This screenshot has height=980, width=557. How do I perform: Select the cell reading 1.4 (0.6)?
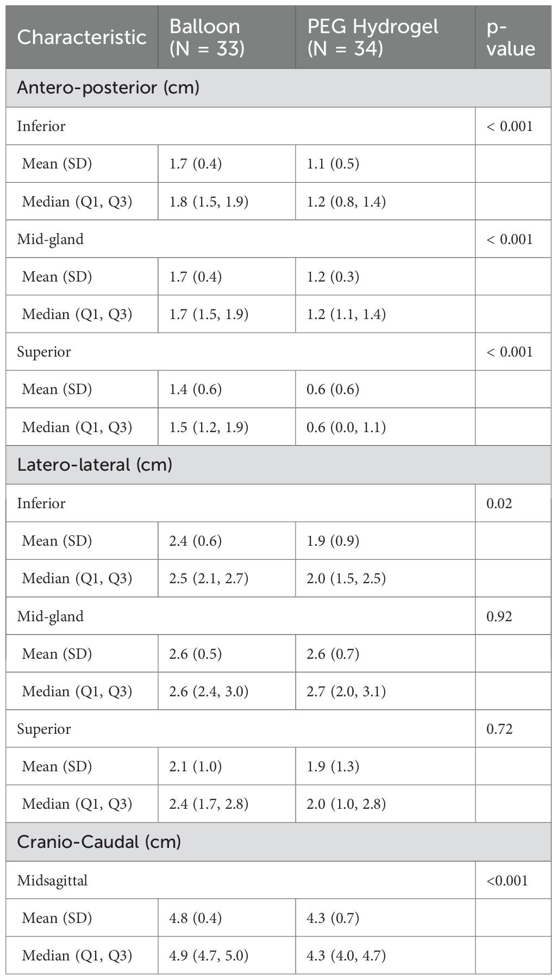click(x=196, y=389)
